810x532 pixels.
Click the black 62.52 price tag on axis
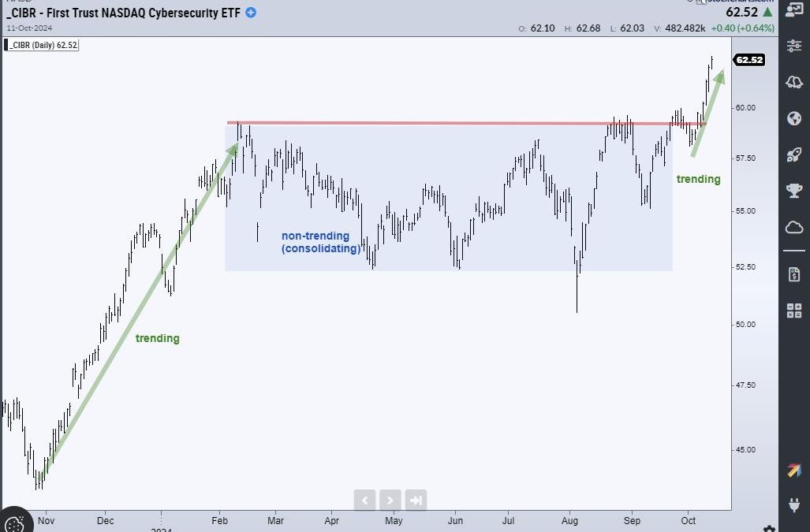749,60
